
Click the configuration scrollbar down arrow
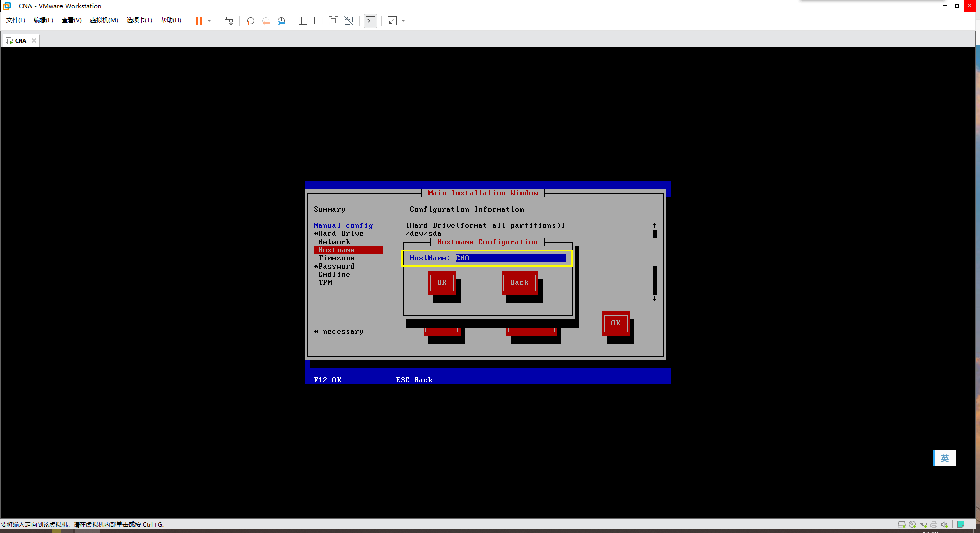pos(655,299)
